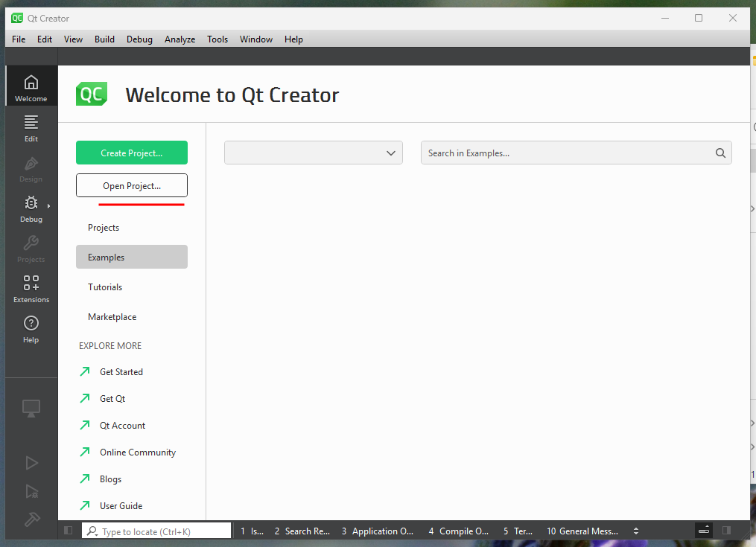Screen dimensions: 756x547
Task: Click the Build project hammer icon
Action: pyautogui.click(x=31, y=519)
